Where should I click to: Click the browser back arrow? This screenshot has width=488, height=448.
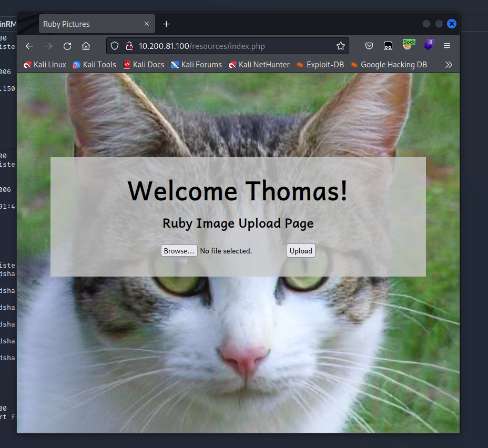coord(29,46)
